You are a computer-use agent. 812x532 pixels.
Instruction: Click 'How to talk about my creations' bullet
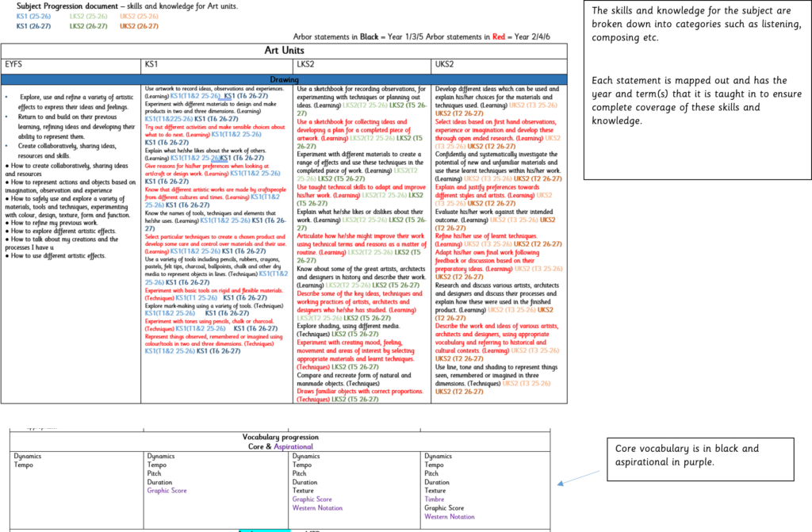[62, 243]
